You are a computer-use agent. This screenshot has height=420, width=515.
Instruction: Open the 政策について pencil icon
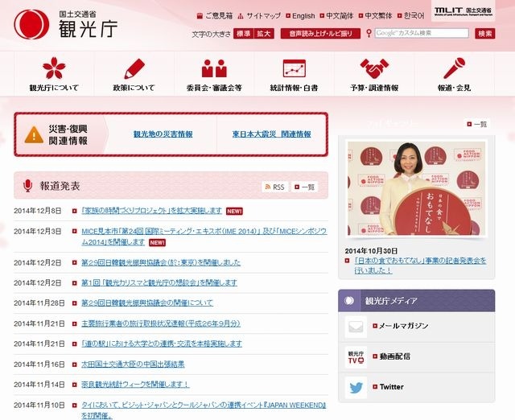coord(134,68)
